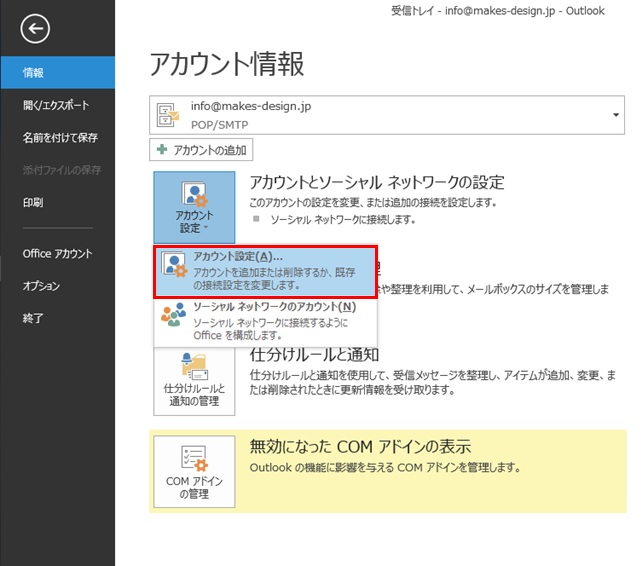Select アカウント設定(A)... menu entry
Image resolution: width=643 pixels, height=566 pixels.
[265, 272]
